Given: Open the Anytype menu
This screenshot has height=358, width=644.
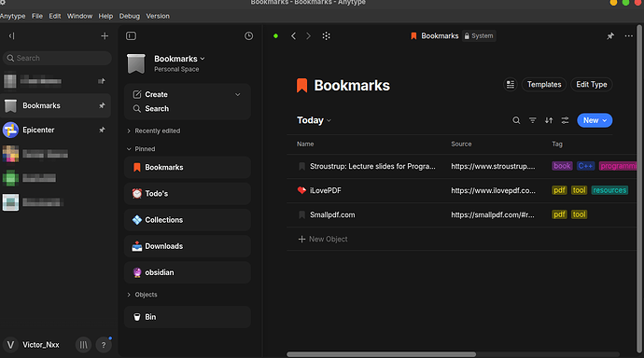Looking at the screenshot, I should (12, 16).
